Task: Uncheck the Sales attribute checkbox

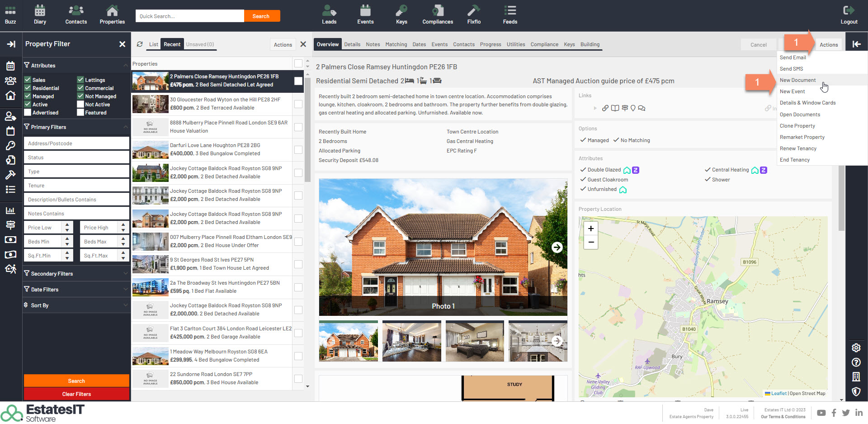Action: 28,80
